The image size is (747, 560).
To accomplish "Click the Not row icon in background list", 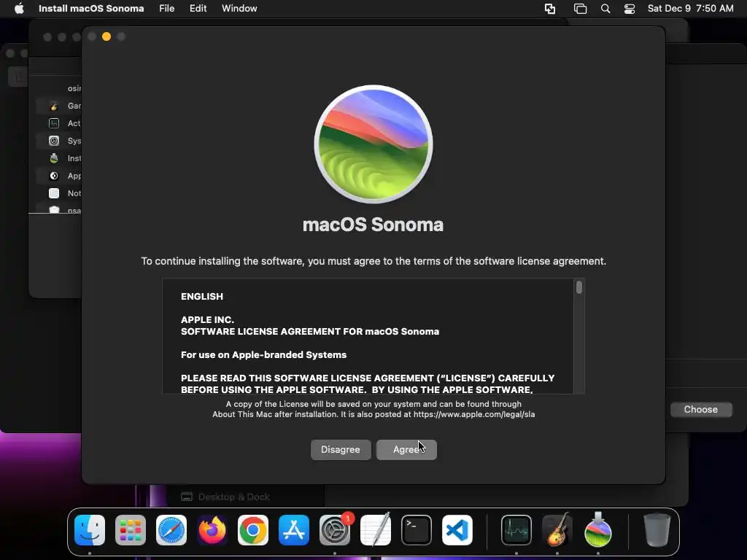I will click(54, 193).
